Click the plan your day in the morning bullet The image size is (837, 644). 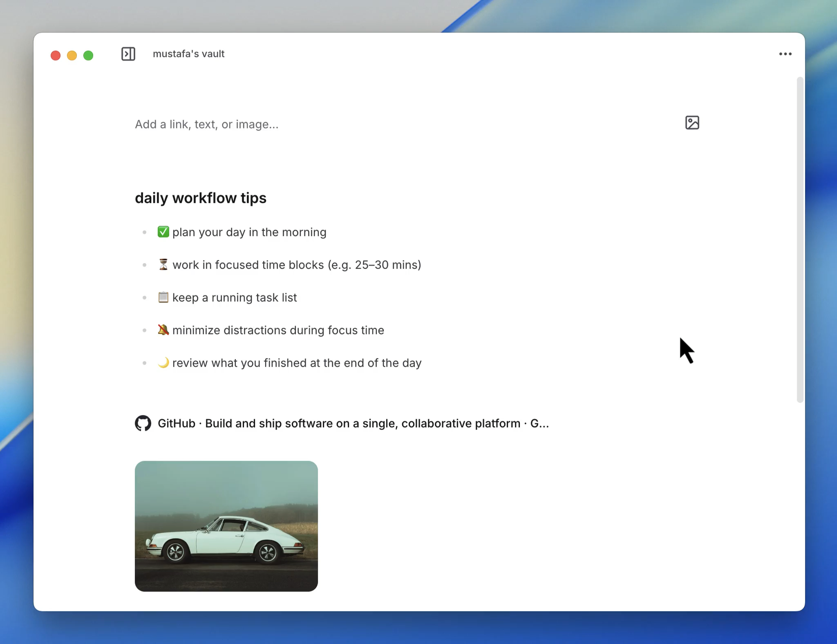coord(249,232)
